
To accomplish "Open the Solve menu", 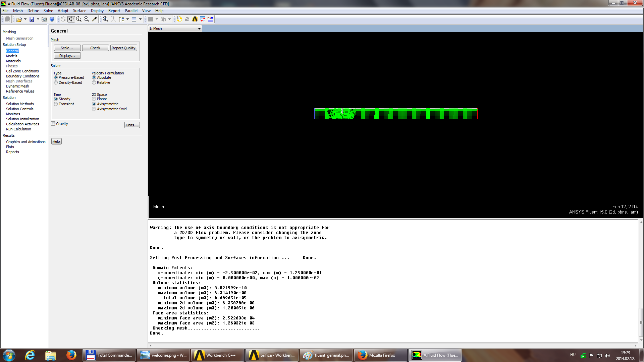I will tap(48, 11).
